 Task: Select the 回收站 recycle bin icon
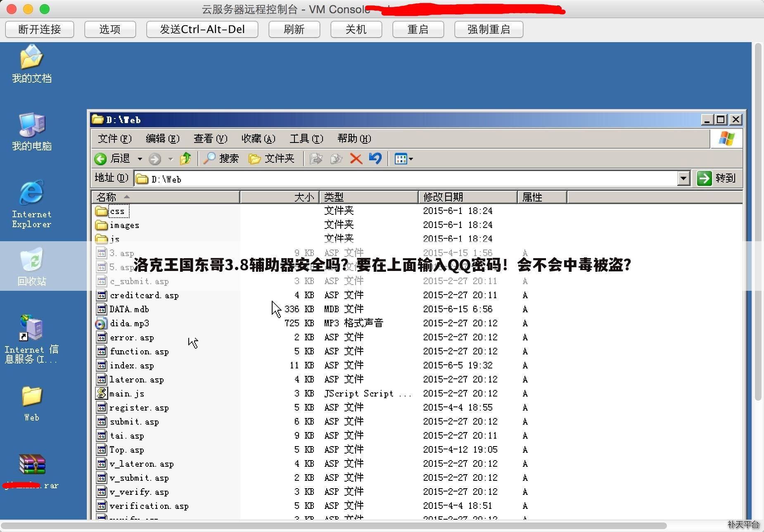point(31,266)
